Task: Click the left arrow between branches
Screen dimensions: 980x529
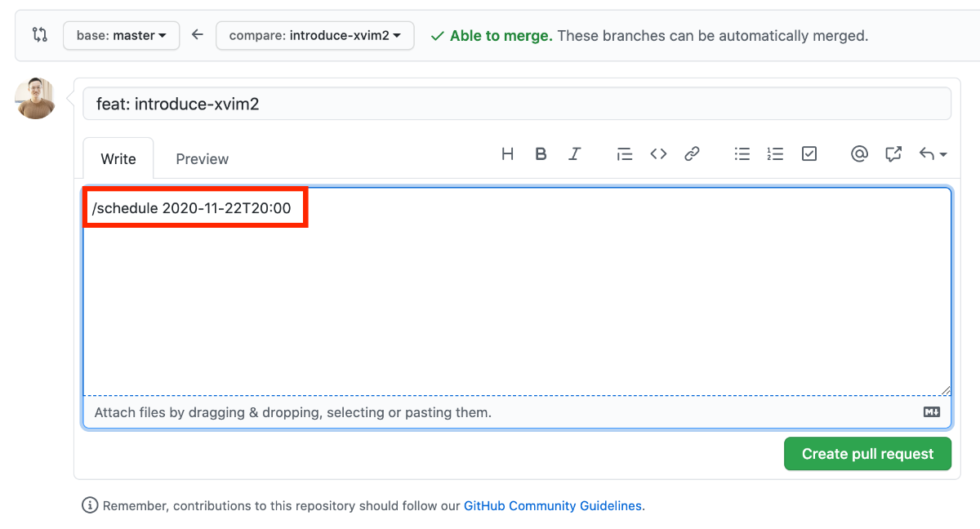Action: pyautogui.click(x=197, y=35)
